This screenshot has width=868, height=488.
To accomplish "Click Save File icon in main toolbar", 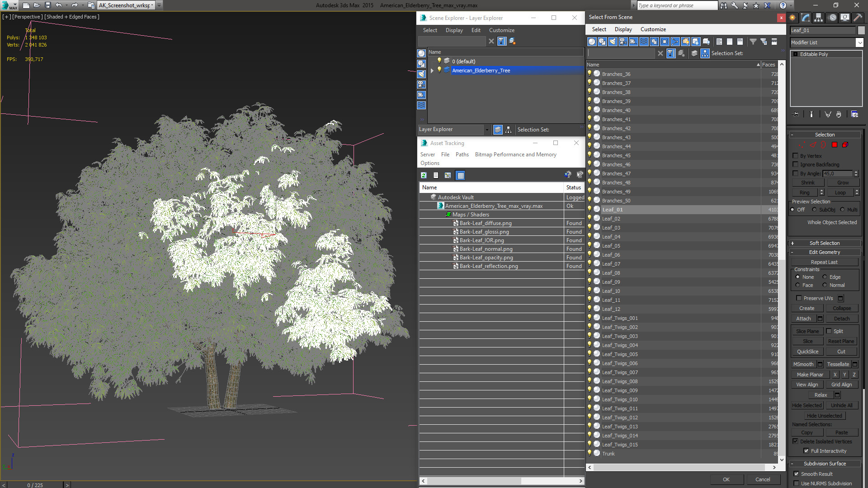I will point(47,5).
